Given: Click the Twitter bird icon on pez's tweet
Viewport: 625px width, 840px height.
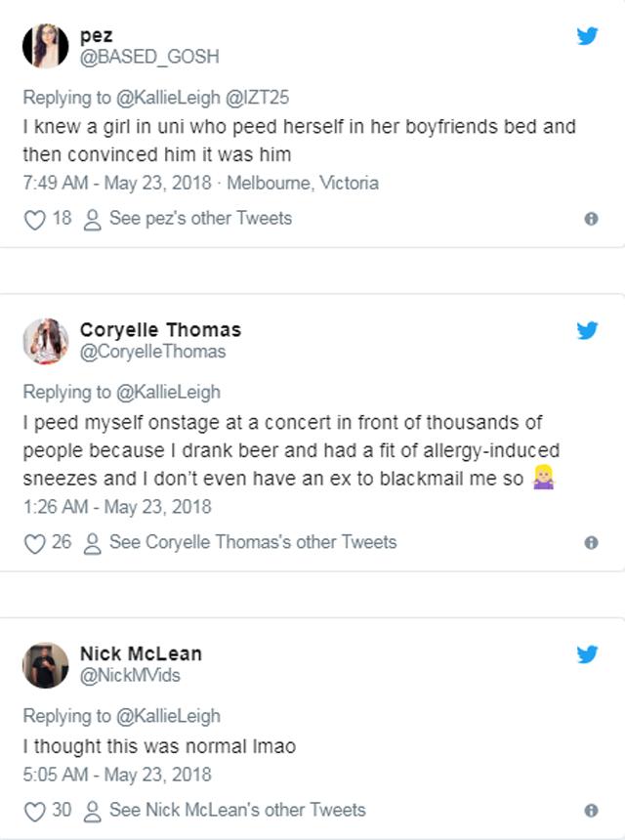Looking at the screenshot, I should (587, 37).
